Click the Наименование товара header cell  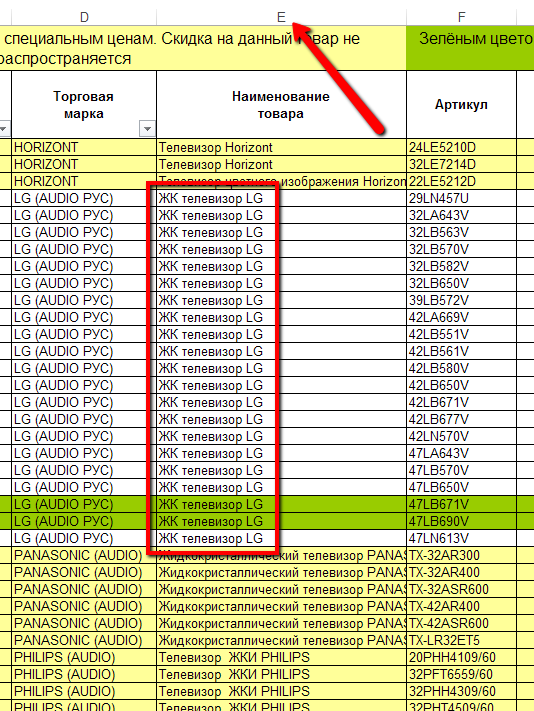[281, 105]
